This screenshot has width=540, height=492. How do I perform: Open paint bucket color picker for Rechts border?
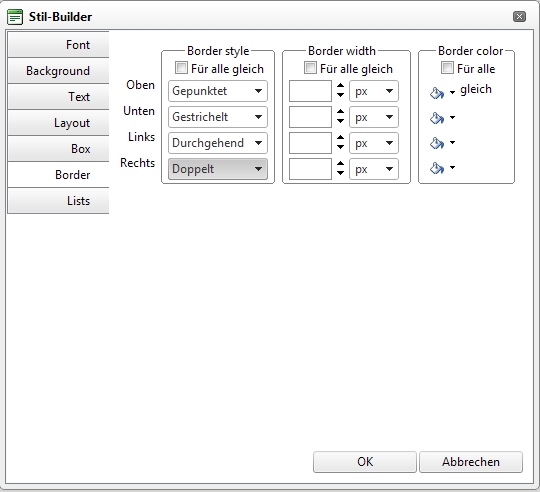pos(437,168)
